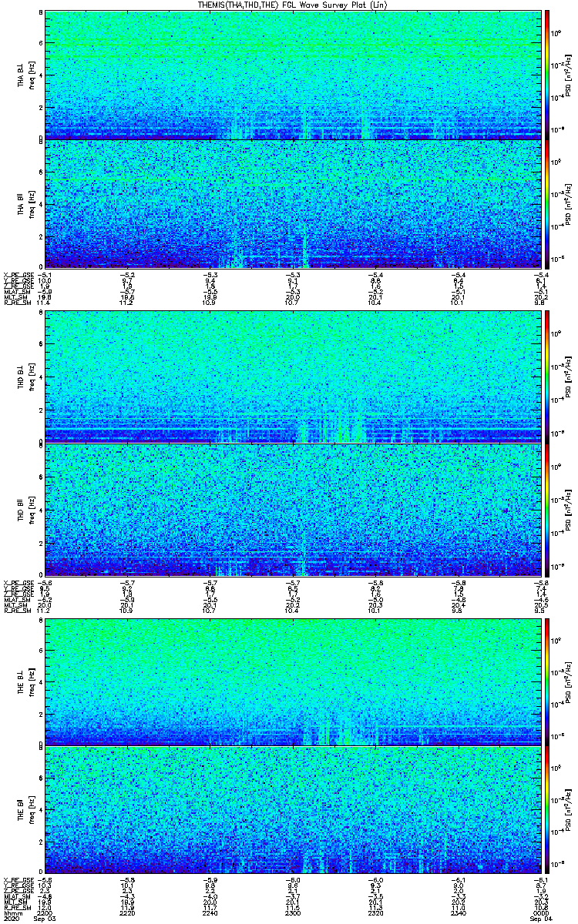Click the color bar beside THE BL panel
Viewport: 578px width, 924px height.
click(547, 681)
